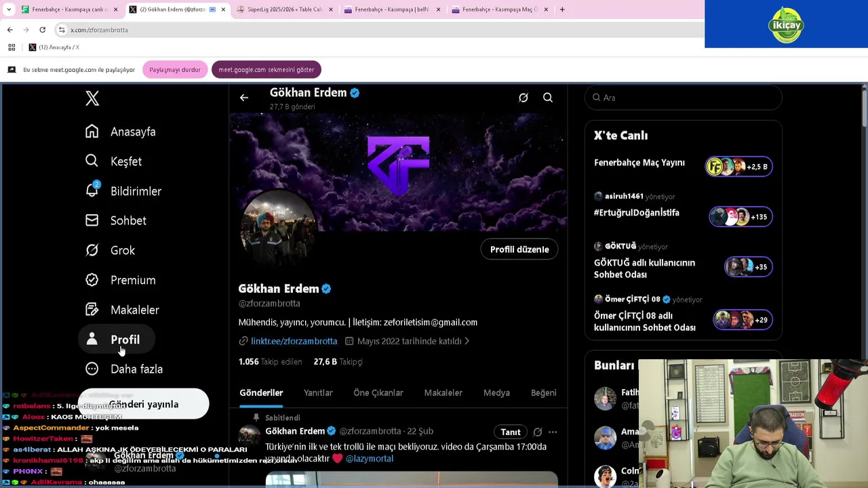Switch to Gönderiler tab
Viewport: 868px width, 488px height.
click(x=261, y=393)
